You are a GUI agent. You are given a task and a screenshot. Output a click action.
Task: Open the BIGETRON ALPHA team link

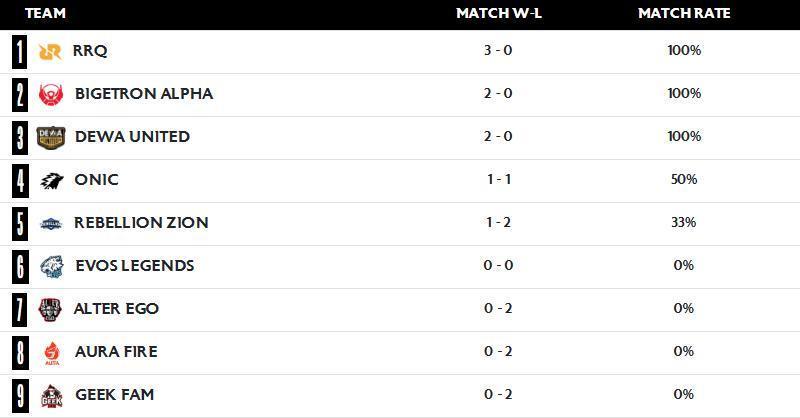point(144,93)
